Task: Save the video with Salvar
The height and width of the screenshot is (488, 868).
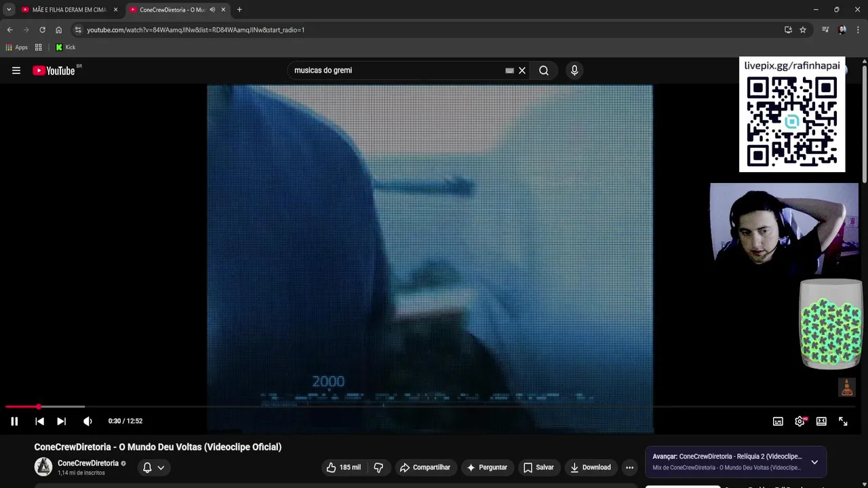Action: (x=538, y=467)
